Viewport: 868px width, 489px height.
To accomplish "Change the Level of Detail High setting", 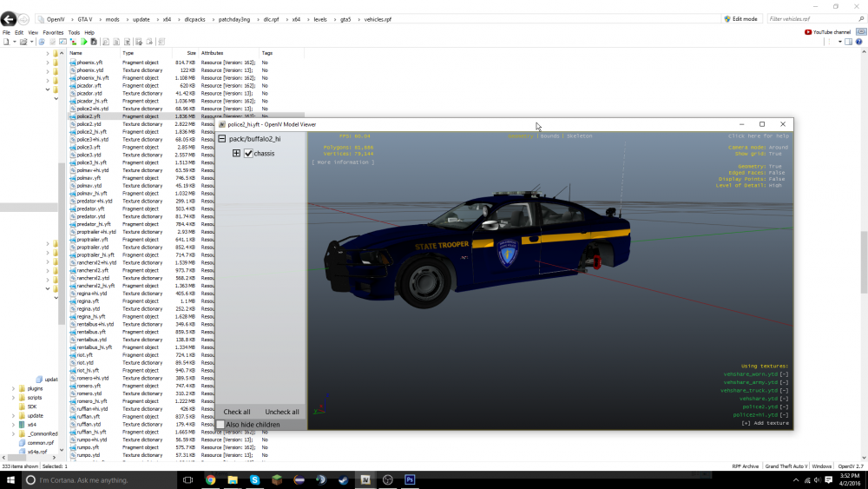I will tap(748, 186).
